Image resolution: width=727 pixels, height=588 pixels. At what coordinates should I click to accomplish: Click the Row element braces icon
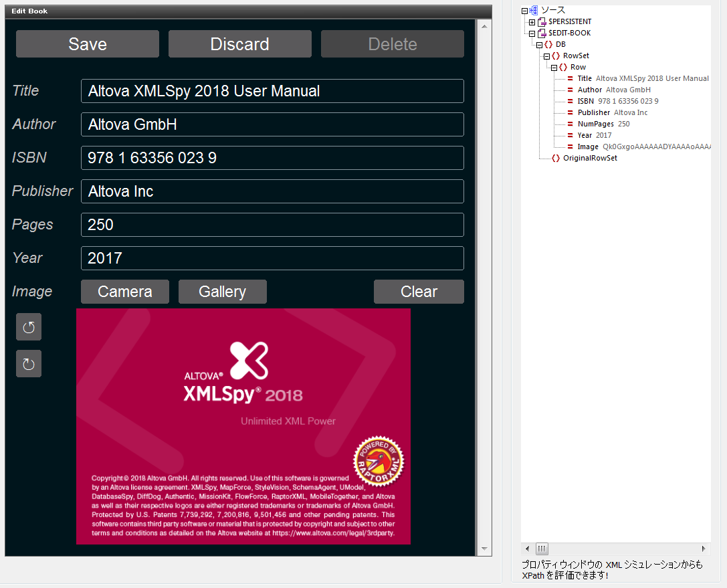(563, 68)
